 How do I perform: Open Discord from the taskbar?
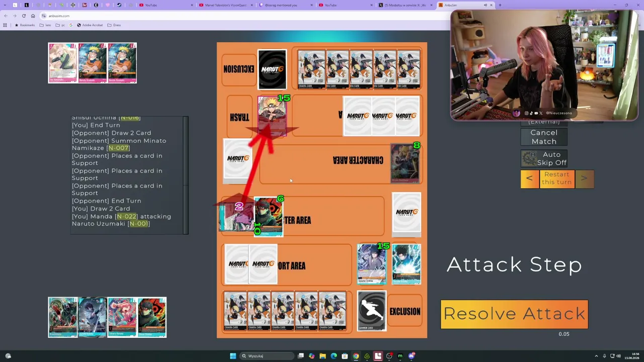(x=412, y=356)
